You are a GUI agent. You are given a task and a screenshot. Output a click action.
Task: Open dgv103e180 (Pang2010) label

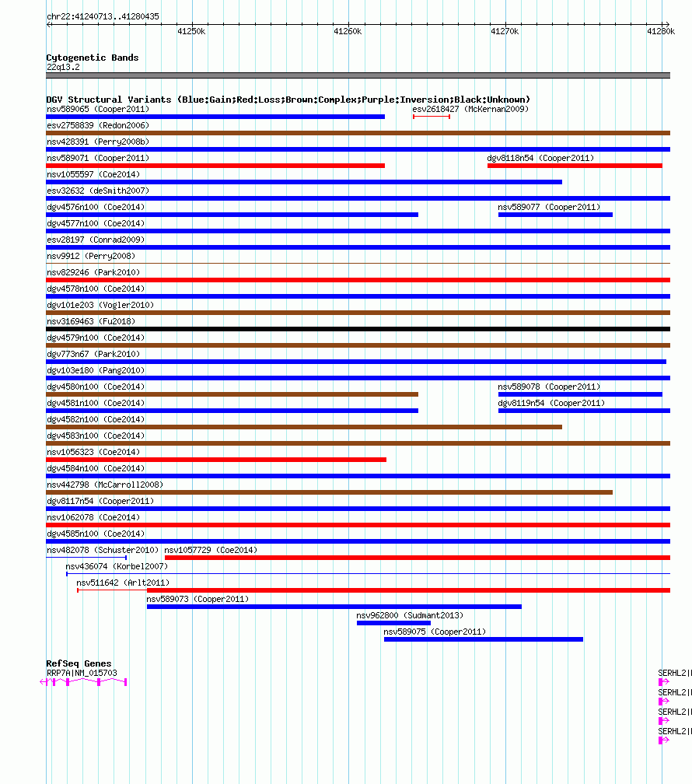(x=96, y=370)
